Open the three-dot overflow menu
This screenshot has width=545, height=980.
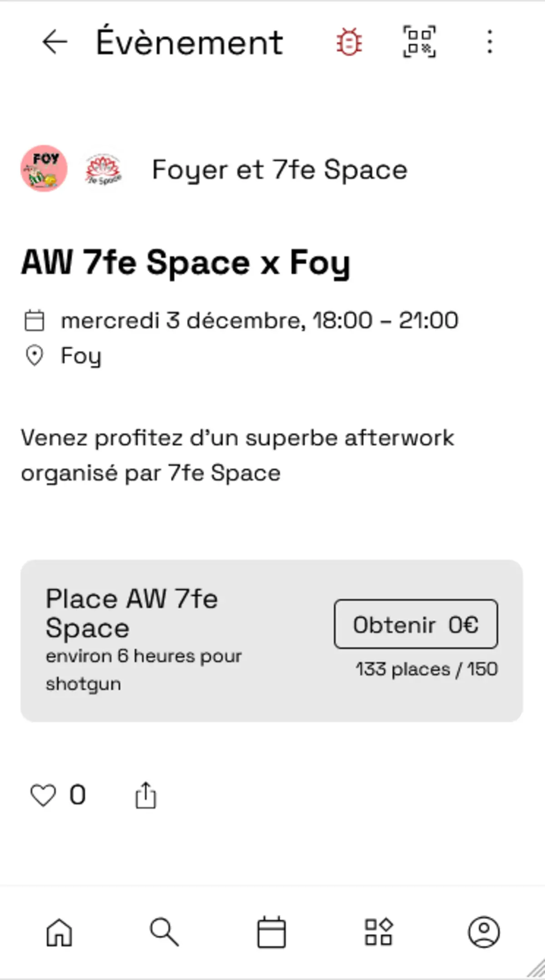489,42
